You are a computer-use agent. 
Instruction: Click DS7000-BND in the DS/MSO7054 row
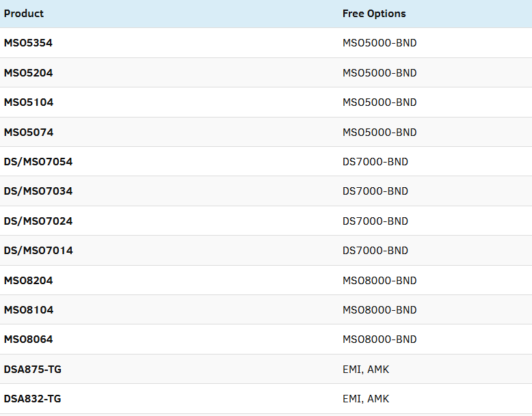coord(375,161)
